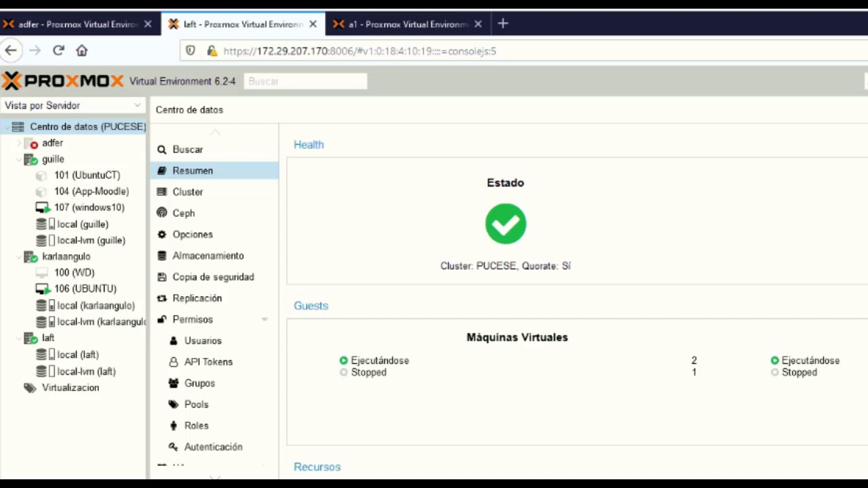The width and height of the screenshot is (868, 488).
Task: Click the Proxmox logo
Action: tap(62, 81)
